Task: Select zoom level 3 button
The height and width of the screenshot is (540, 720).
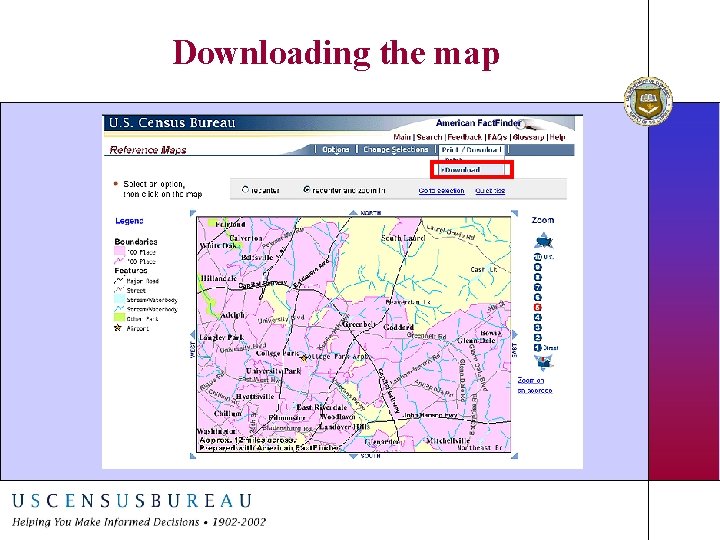Action: point(538,327)
